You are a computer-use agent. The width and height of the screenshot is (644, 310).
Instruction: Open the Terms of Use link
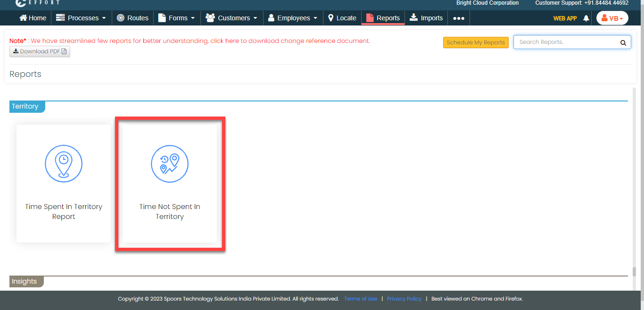361,299
